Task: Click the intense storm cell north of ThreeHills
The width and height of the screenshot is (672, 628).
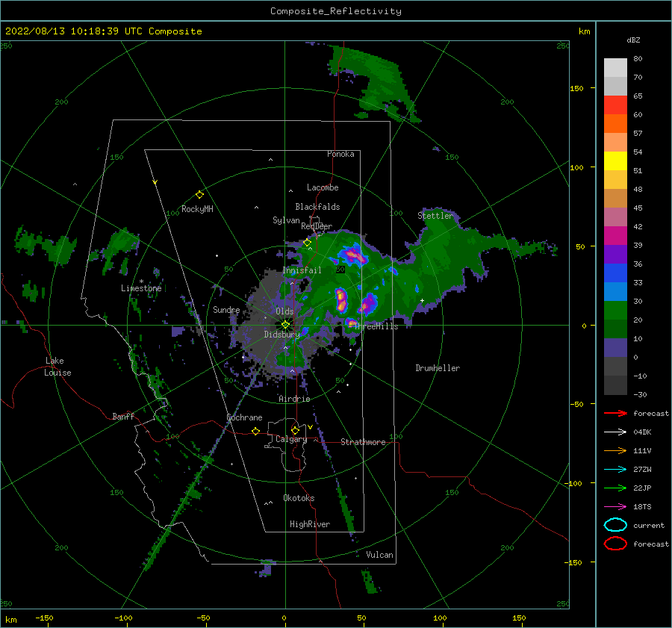Action: 341,300
